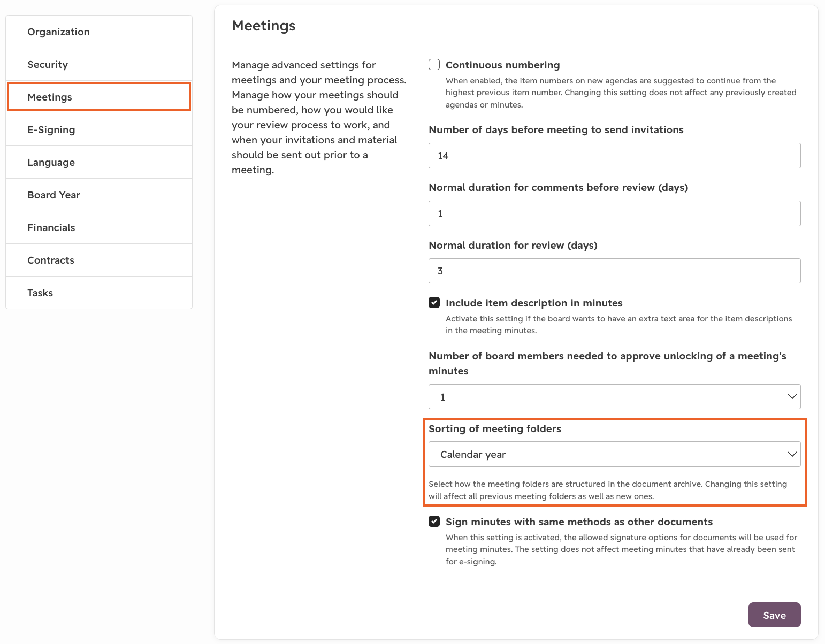Open the board members needed to unlock dropdown
This screenshot has height=644, width=825.
click(x=615, y=397)
